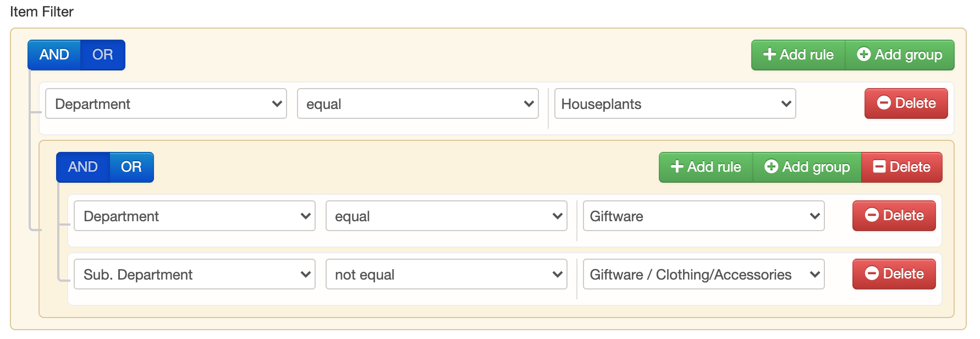
Task: Click the circled plus icon on outer Add group
Action: [x=863, y=54]
